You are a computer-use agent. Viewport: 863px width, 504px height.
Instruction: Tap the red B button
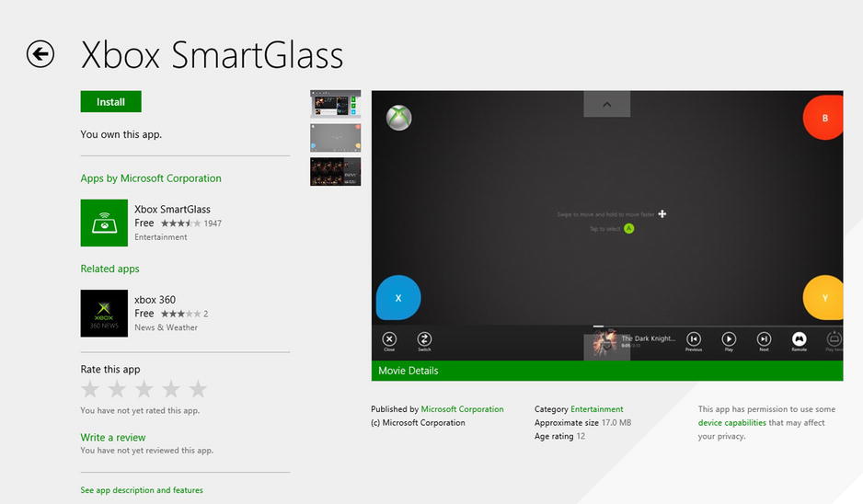tap(823, 118)
